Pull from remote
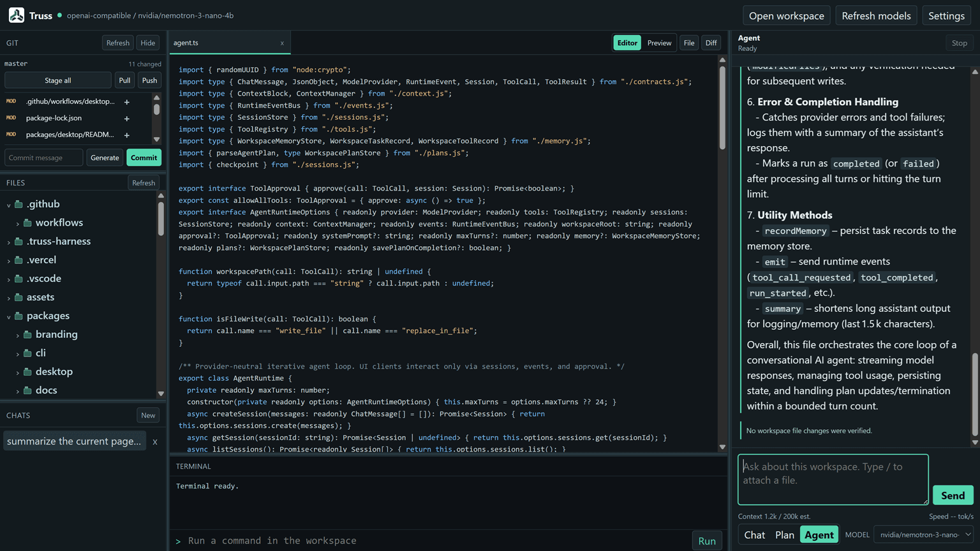980x551 pixels. [x=124, y=80]
